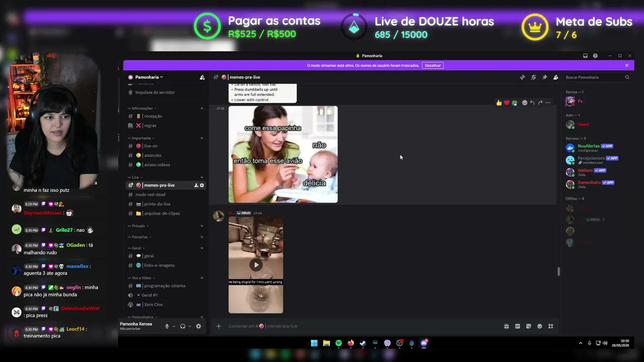Toggle headphone deafen in user panel

[x=183, y=326]
